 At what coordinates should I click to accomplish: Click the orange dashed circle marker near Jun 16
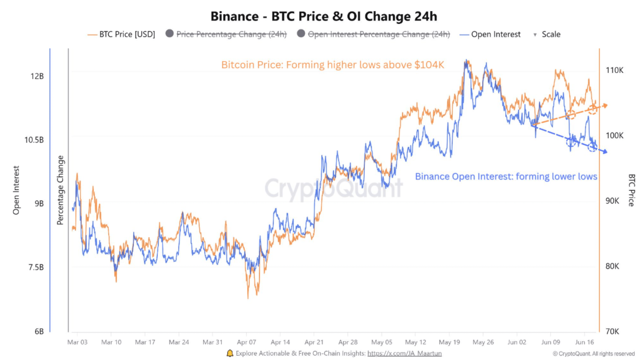point(592,109)
